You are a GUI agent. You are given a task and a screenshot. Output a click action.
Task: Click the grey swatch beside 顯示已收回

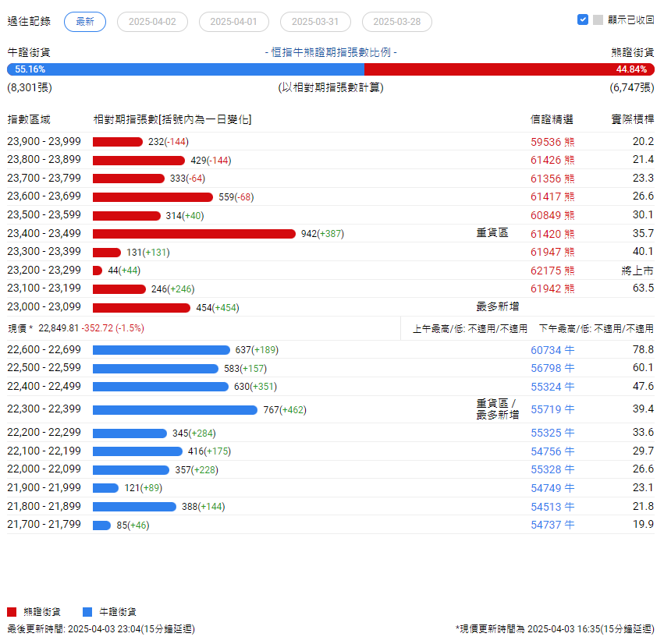598,20
